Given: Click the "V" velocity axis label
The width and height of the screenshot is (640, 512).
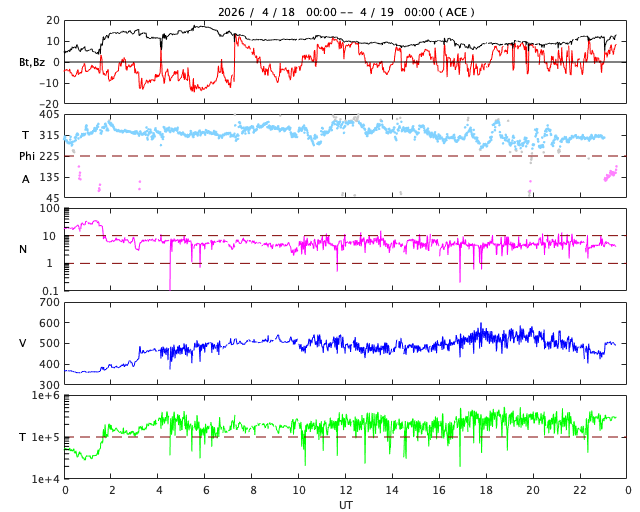Looking at the screenshot, I should pyautogui.click(x=23, y=343).
